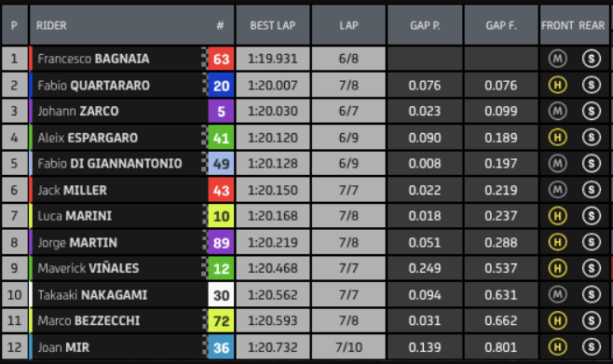The image size is (613, 364).
Task: Click Marini's yellow number 10 badge
Action: point(221,216)
